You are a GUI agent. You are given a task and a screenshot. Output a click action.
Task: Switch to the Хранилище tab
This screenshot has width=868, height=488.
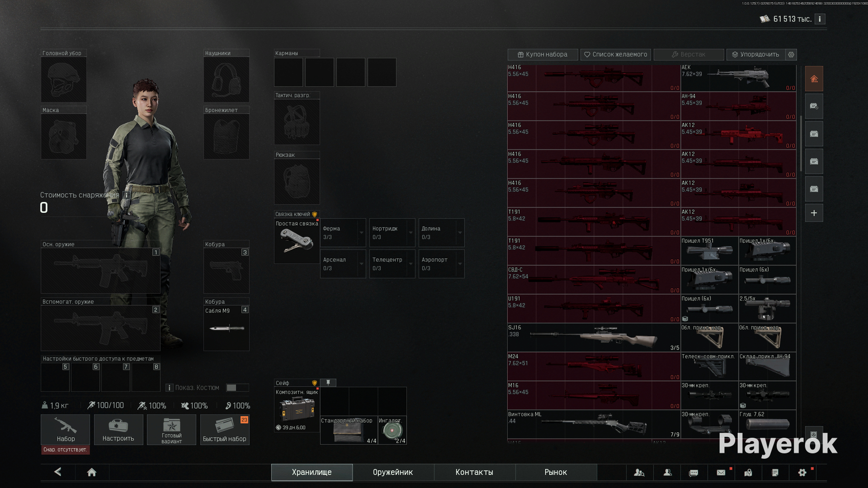click(x=312, y=472)
